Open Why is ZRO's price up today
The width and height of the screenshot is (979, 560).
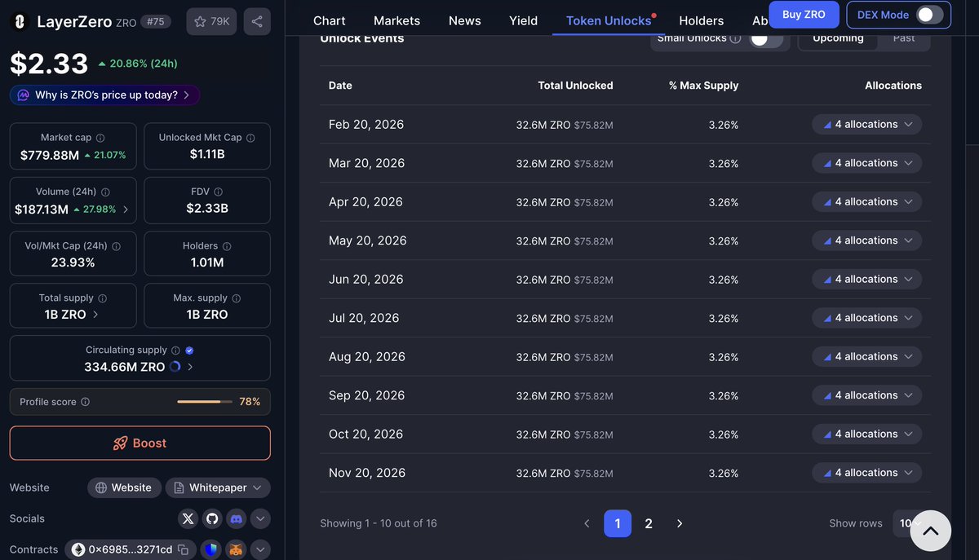[x=104, y=95]
